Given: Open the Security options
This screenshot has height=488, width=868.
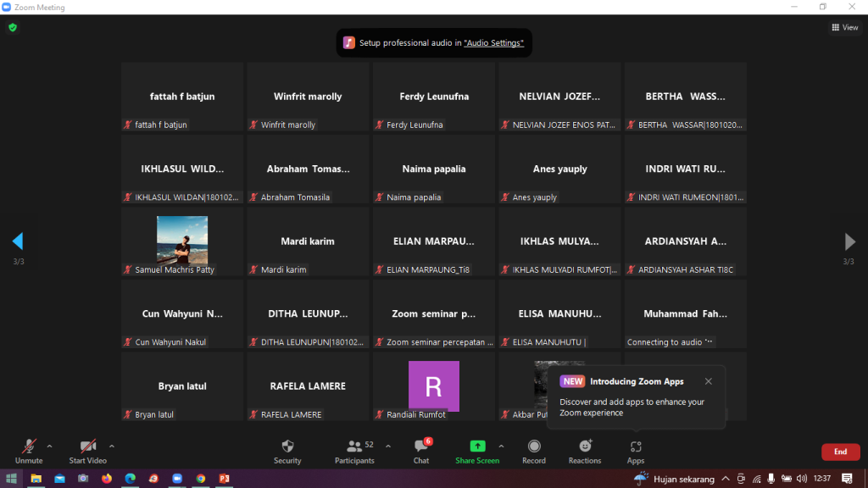Looking at the screenshot, I should (x=287, y=451).
